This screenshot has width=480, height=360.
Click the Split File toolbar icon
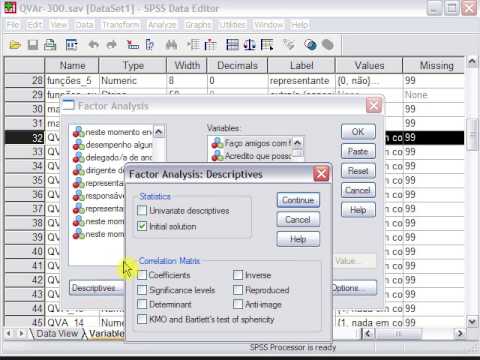point(232,45)
